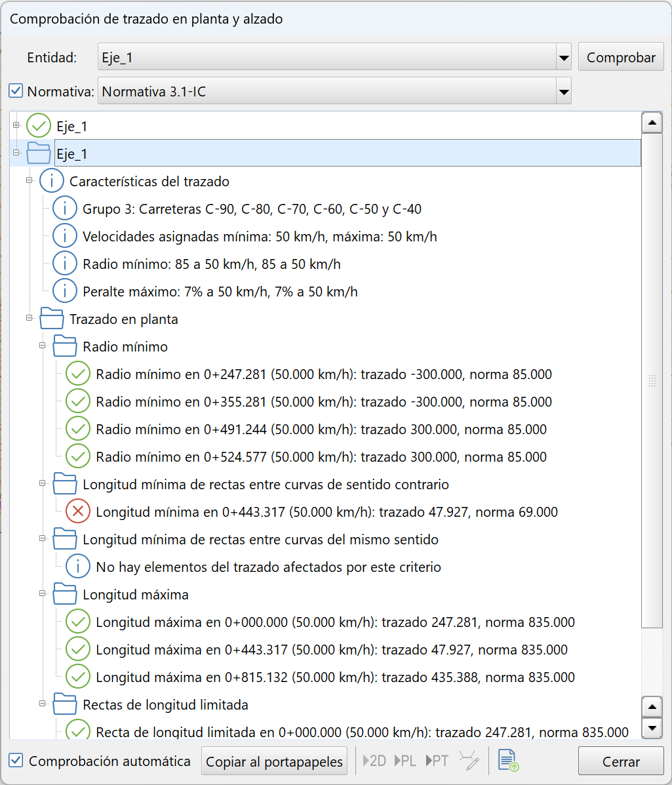
Task: Click the edit alignment pencil icon
Action: coord(469,761)
